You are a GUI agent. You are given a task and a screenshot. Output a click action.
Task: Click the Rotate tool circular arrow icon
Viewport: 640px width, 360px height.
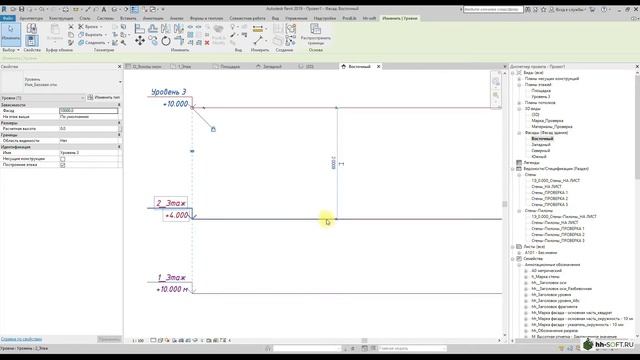tap(166, 41)
